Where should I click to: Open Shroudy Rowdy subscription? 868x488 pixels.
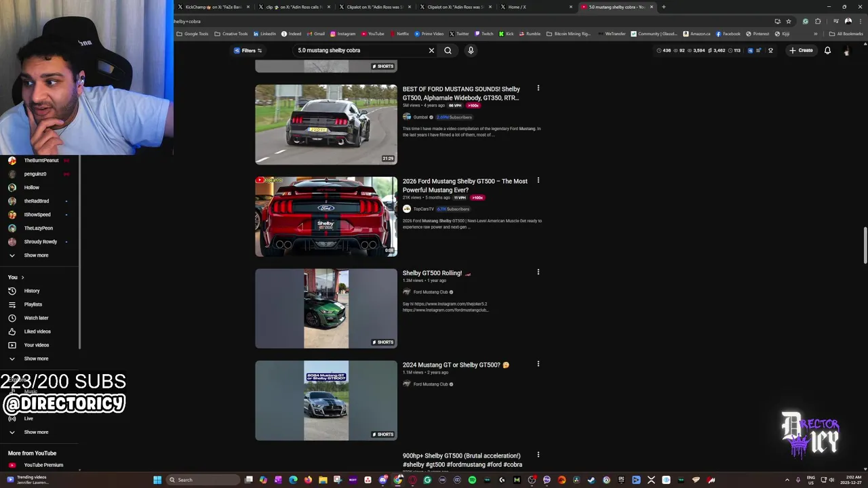pos(41,242)
